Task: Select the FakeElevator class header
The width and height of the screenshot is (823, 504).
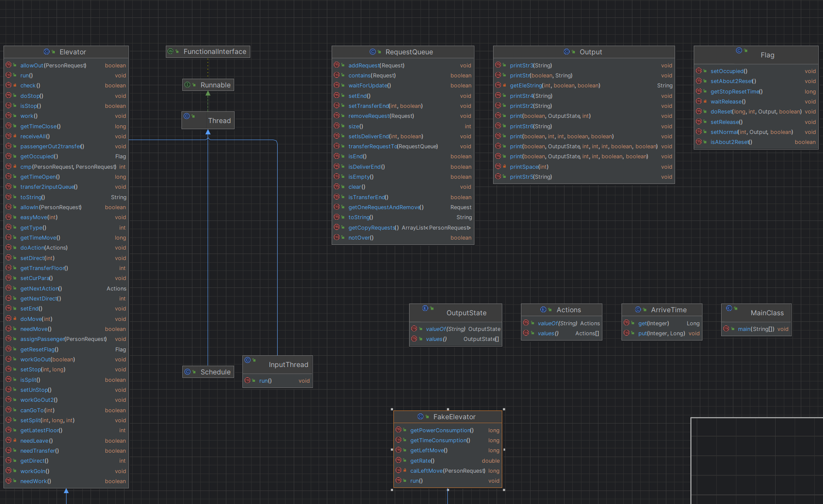Action: click(448, 417)
